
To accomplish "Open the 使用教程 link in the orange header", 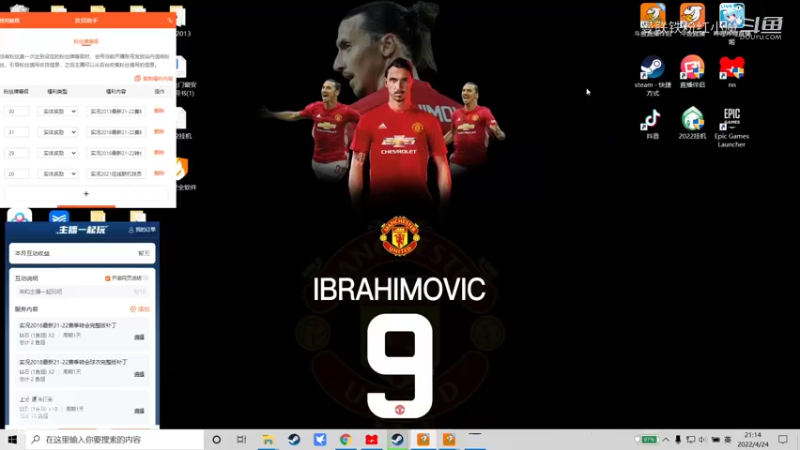I will click(10, 20).
